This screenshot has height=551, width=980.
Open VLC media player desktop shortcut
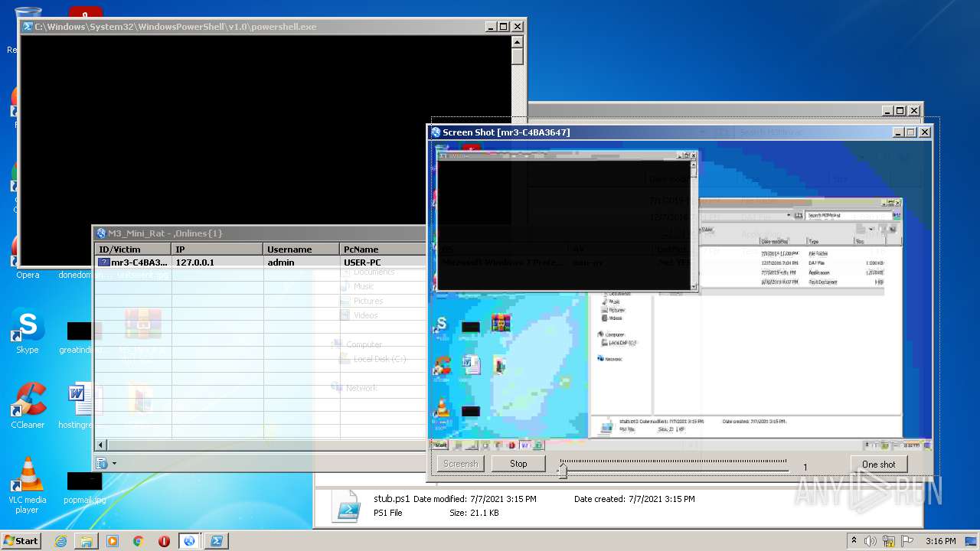pos(28,484)
